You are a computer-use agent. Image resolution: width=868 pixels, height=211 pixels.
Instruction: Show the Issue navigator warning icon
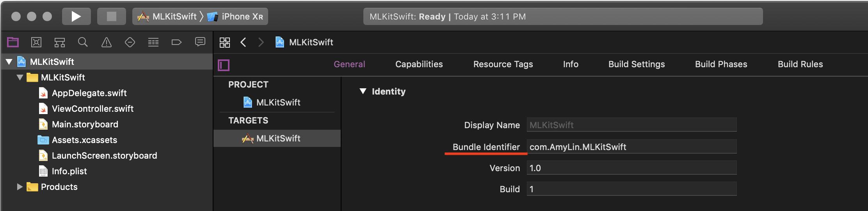[x=106, y=42]
